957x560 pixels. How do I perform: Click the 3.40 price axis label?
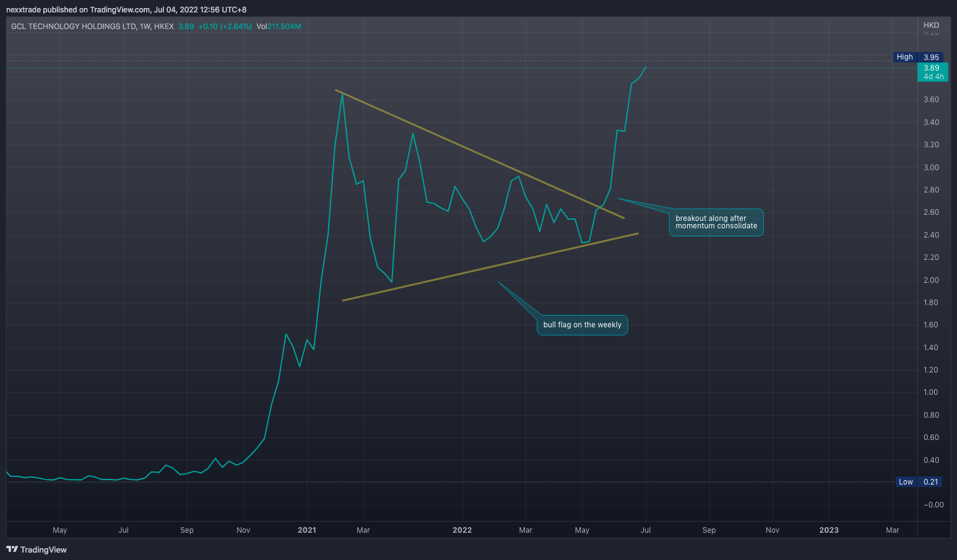pos(931,123)
